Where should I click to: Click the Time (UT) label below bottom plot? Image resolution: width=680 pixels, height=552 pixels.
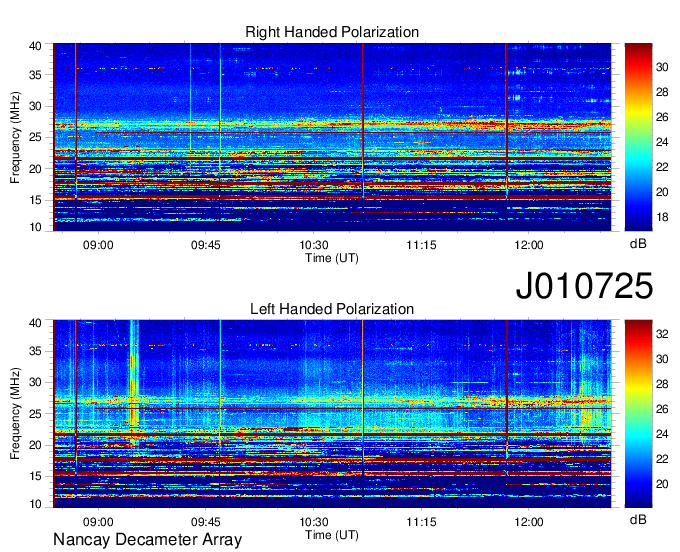pyautogui.click(x=332, y=535)
